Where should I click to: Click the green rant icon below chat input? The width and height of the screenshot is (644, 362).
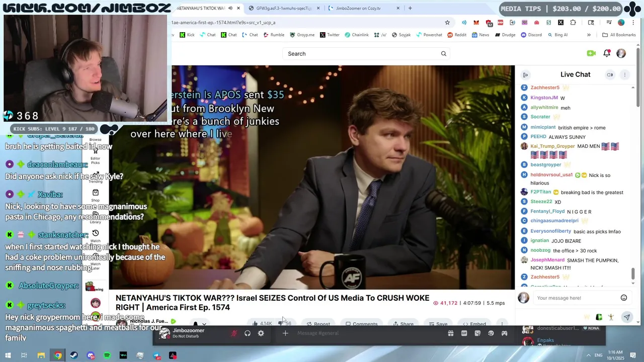[599, 317]
